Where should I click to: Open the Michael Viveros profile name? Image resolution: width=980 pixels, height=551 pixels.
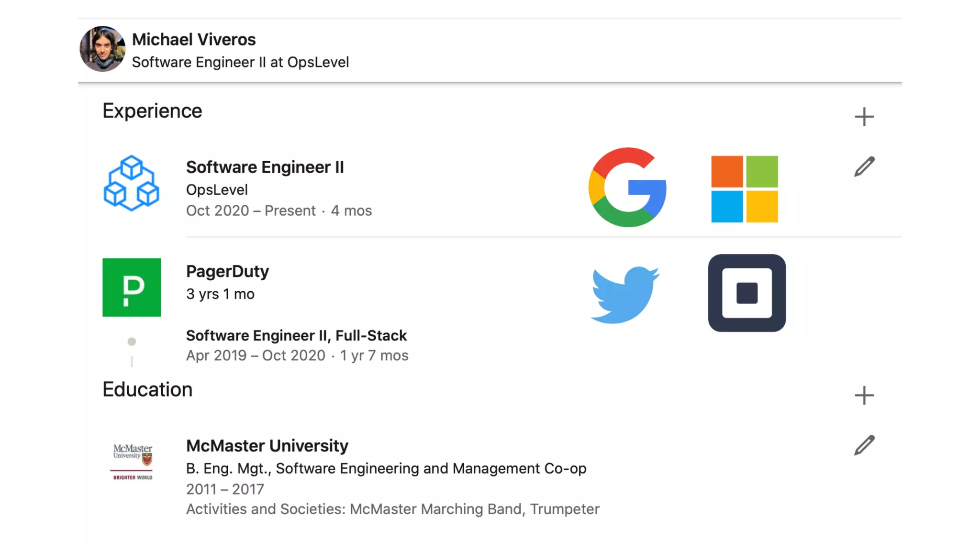coord(194,39)
